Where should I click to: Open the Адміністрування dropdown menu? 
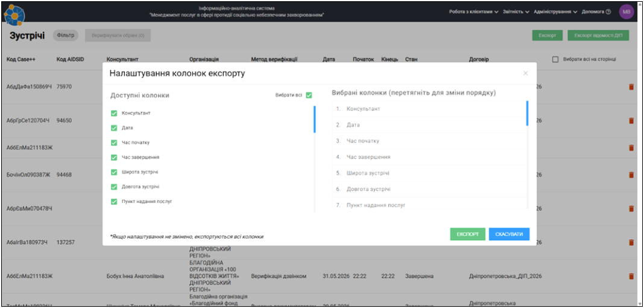point(555,12)
